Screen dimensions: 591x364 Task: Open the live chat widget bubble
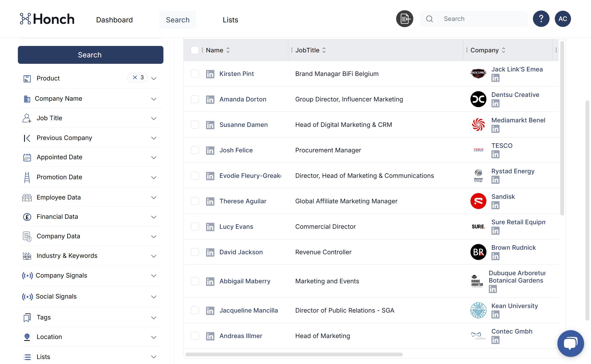click(570, 343)
